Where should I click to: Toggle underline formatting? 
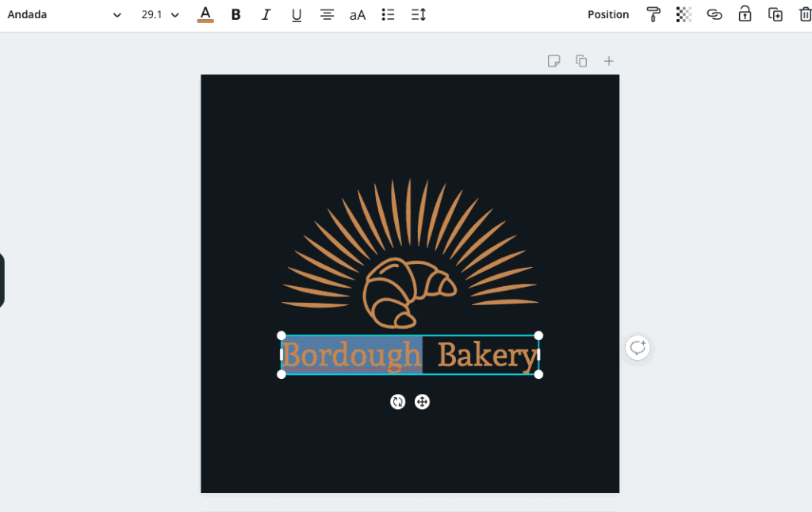click(x=297, y=14)
